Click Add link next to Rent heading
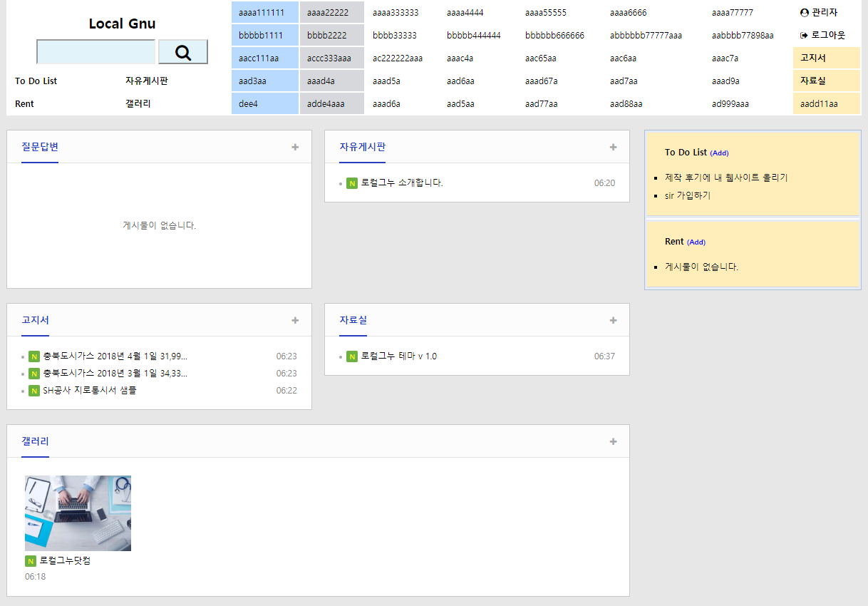868x606 pixels. tap(696, 242)
